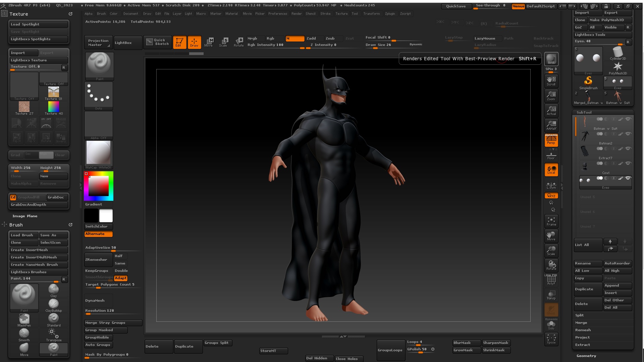
Task: Open Quick Sketch
Action: coord(158,42)
